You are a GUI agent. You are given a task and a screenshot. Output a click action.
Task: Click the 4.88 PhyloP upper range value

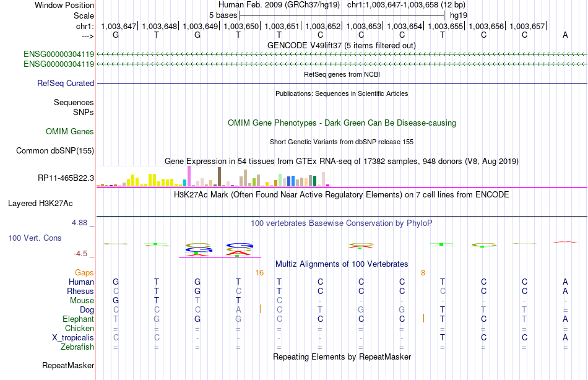pos(79,223)
